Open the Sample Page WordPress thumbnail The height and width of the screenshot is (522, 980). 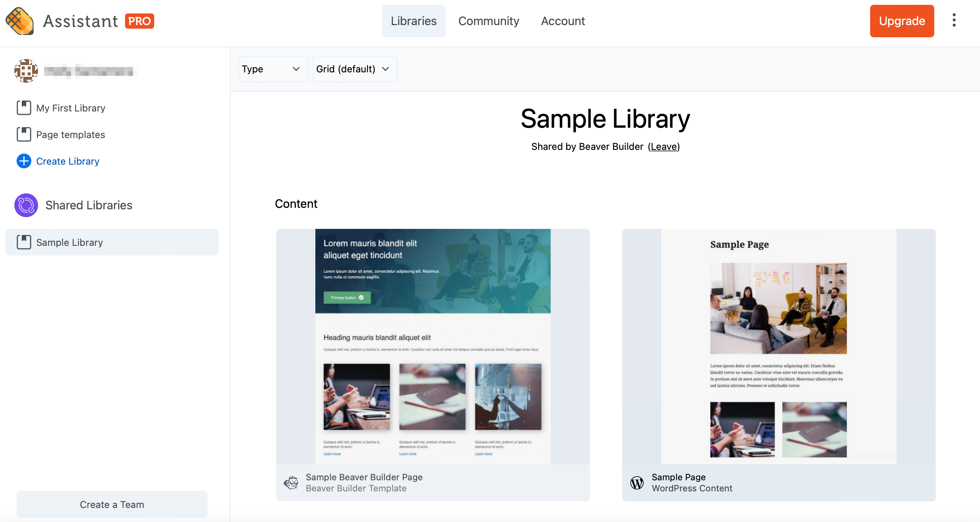pyautogui.click(x=778, y=346)
